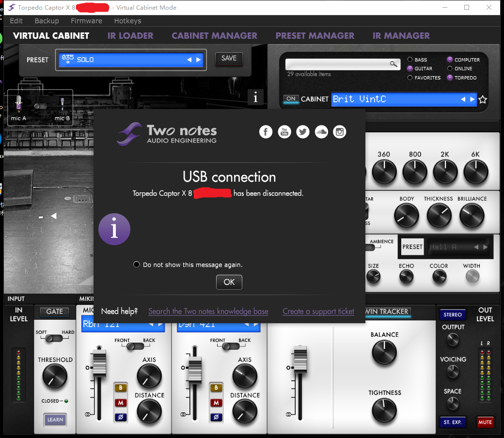Select the FAVORITES radio filter
This screenshot has height=438, width=504.
[410, 78]
